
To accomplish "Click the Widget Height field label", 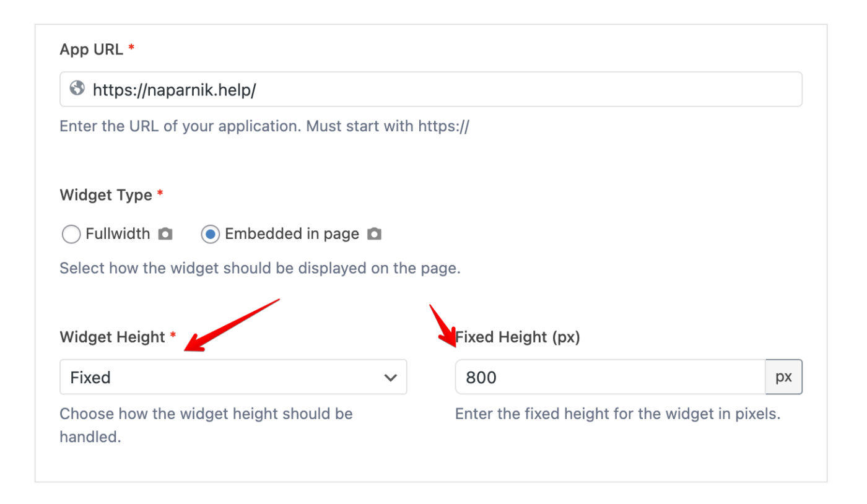I will point(112,337).
